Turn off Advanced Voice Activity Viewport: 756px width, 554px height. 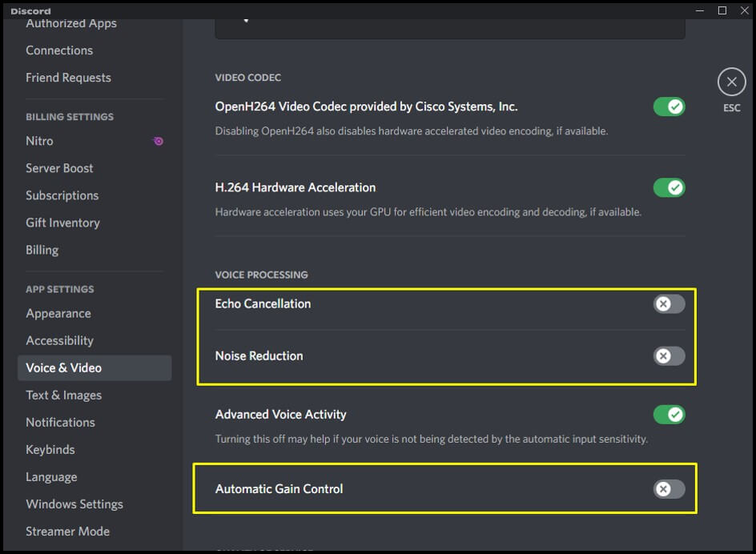pyautogui.click(x=669, y=415)
